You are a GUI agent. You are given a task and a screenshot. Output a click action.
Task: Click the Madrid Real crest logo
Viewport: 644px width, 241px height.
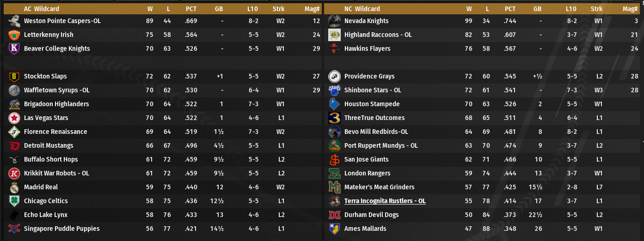(x=14, y=187)
